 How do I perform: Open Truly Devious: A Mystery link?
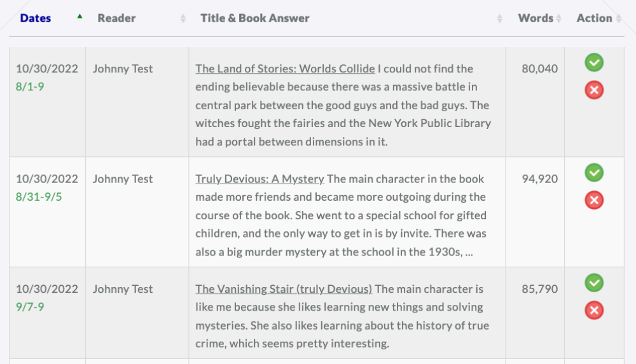click(259, 179)
